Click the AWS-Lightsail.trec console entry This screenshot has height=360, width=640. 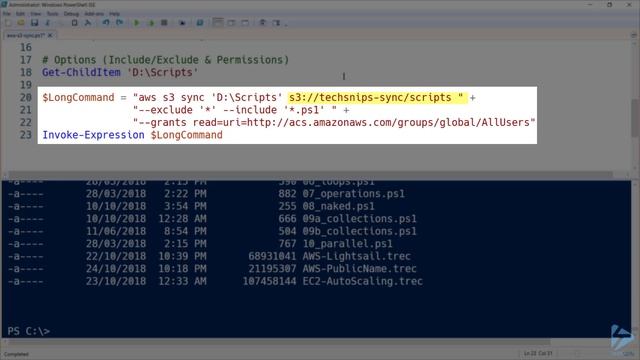(x=356, y=256)
